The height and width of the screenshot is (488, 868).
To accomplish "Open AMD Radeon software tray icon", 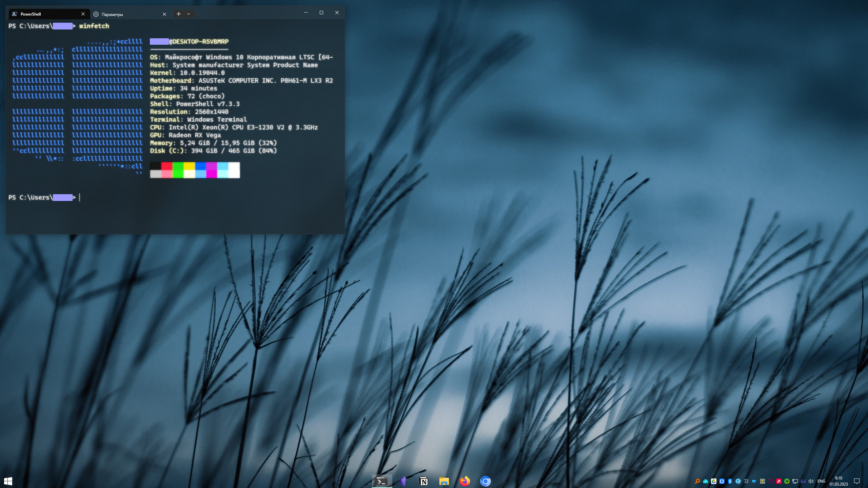I will coord(779,481).
